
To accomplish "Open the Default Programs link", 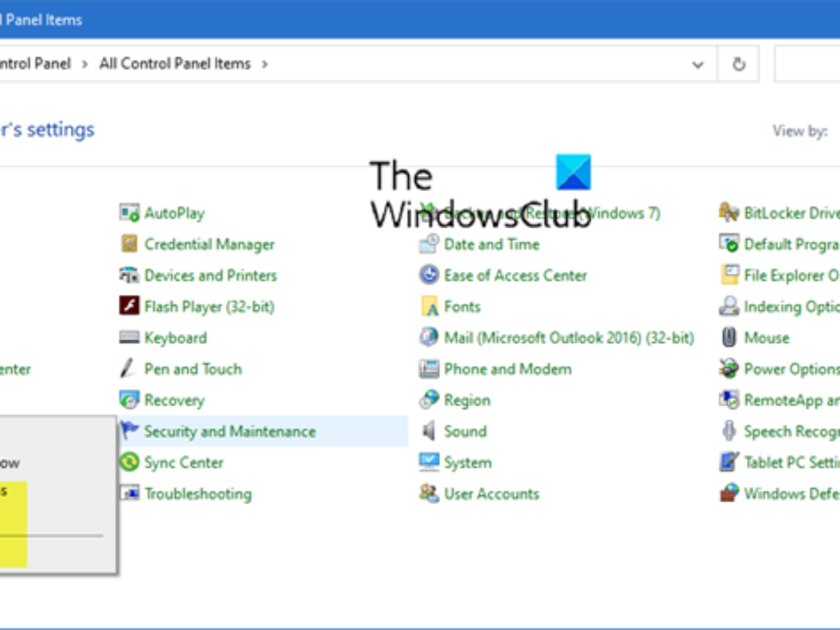I will [x=792, y=244].
